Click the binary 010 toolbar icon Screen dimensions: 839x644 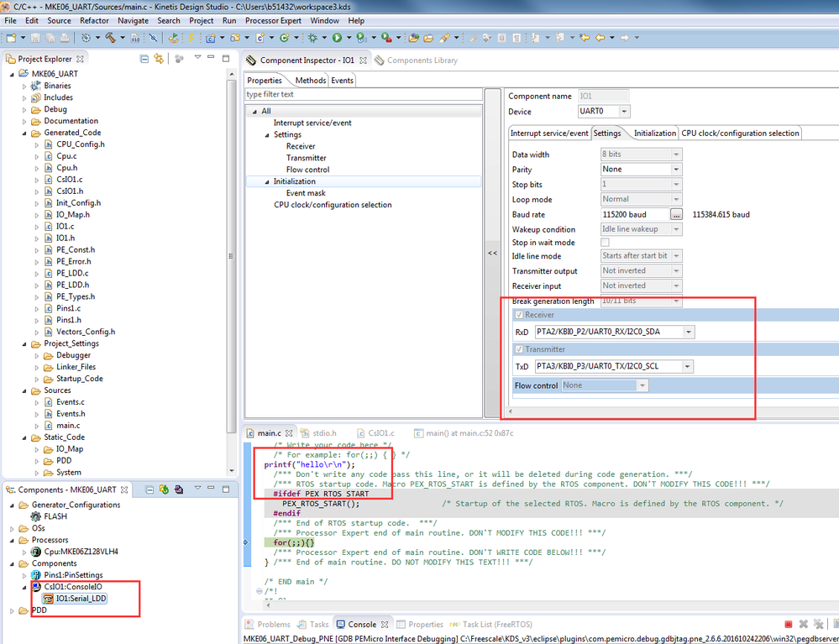pyautogui.click(x=135, y=38)
